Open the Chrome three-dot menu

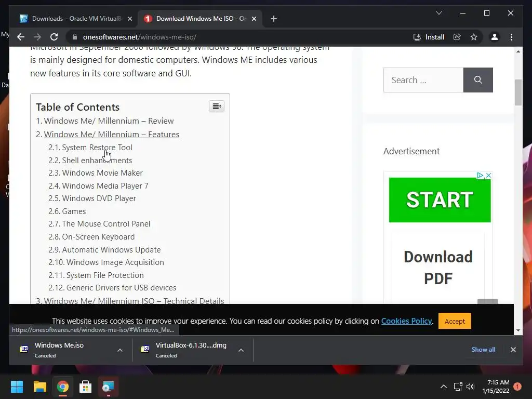coord(511,37)
